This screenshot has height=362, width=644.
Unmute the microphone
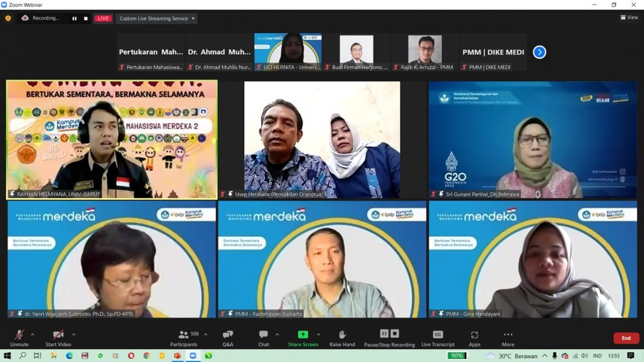tap(19, 337)
